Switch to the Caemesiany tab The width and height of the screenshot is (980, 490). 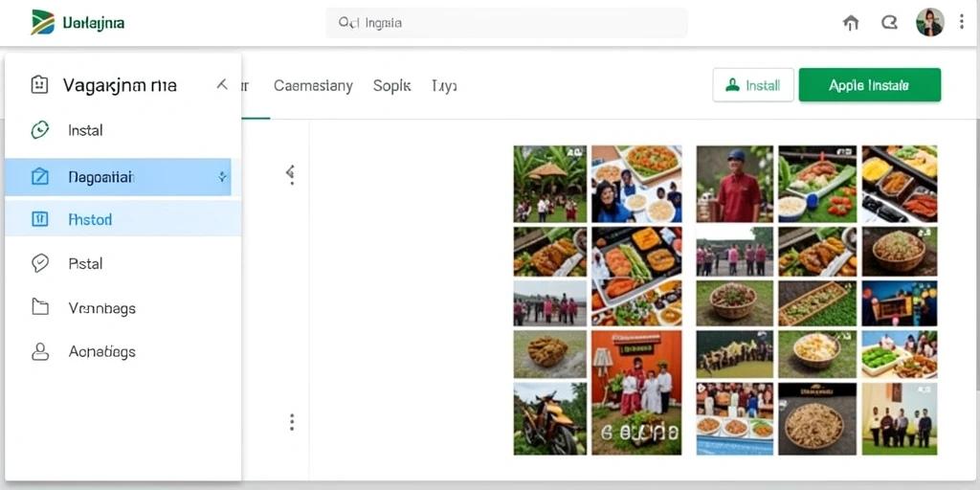click(x=313, y=85)
